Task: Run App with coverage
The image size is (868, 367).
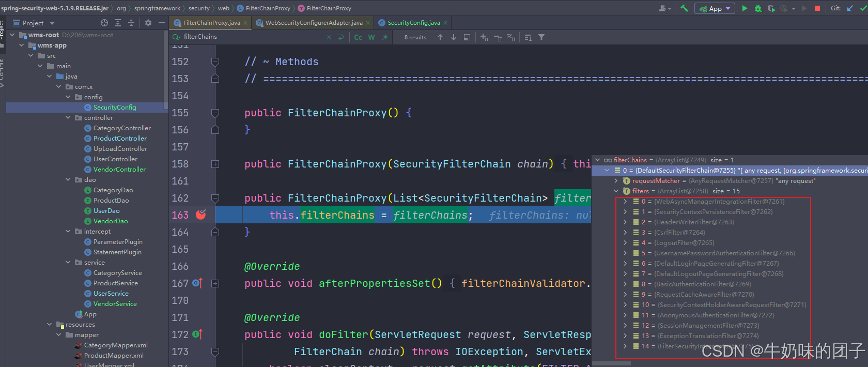Action: 771,8
